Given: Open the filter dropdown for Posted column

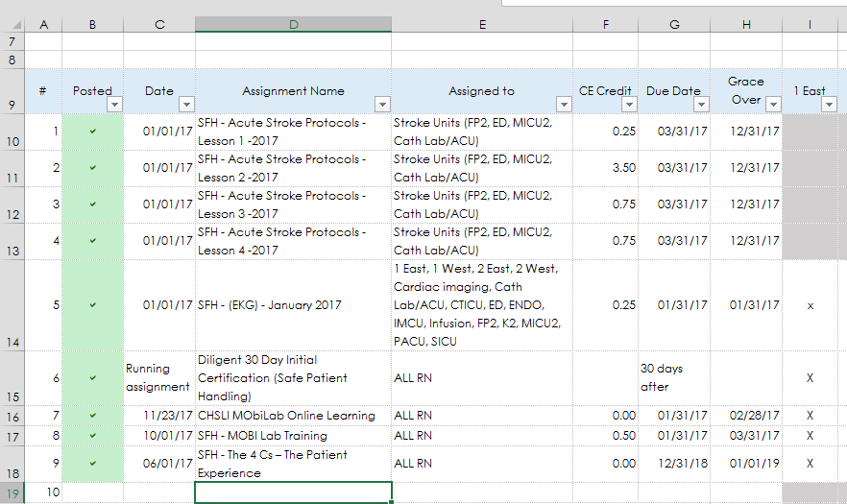Looking at the screenshot, I should 114,105.
